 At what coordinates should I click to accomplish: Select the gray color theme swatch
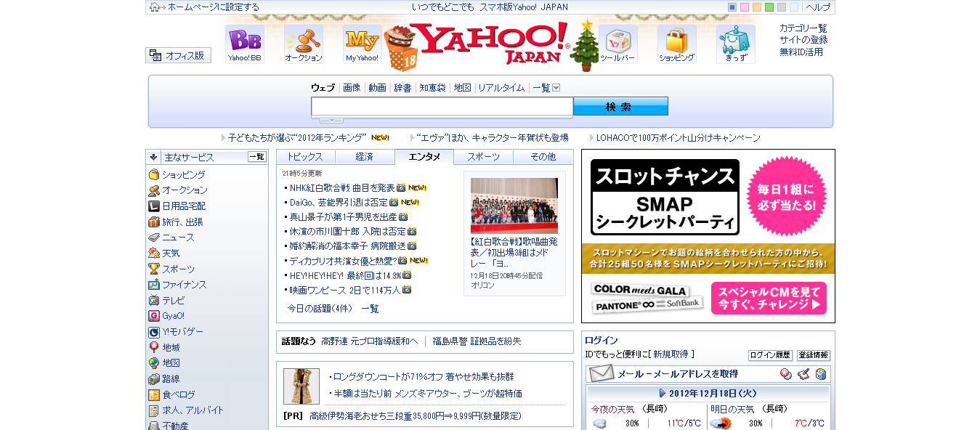point(782,7)
